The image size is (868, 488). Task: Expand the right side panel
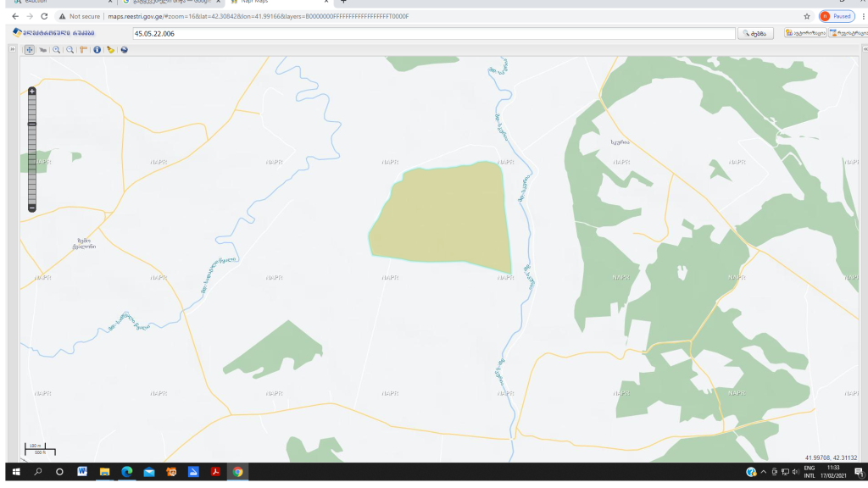865,49
